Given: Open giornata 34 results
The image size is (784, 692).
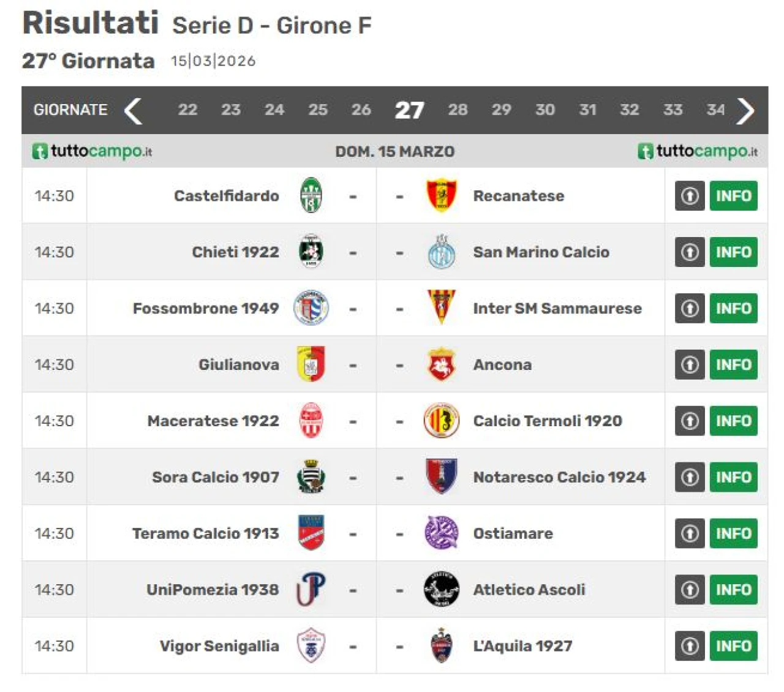Looking at the screenshot, I should 715,110.
